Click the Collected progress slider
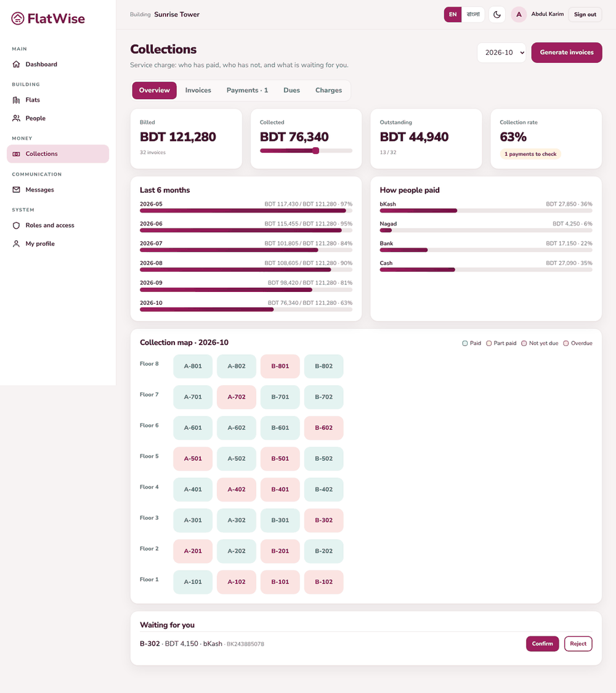616x693 pixels. [306, 151]
